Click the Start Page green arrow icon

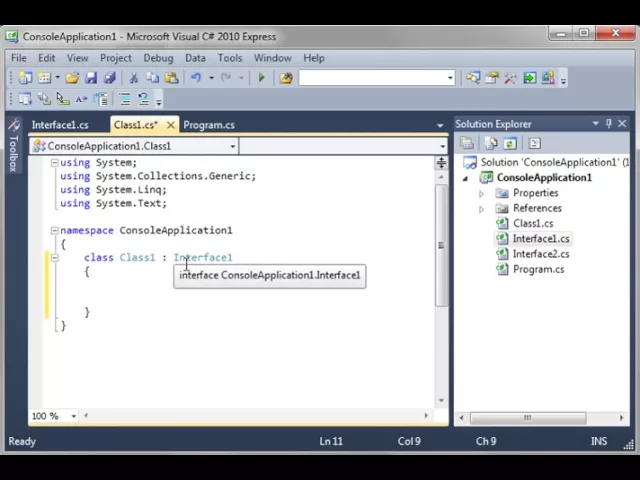point(529,78)
